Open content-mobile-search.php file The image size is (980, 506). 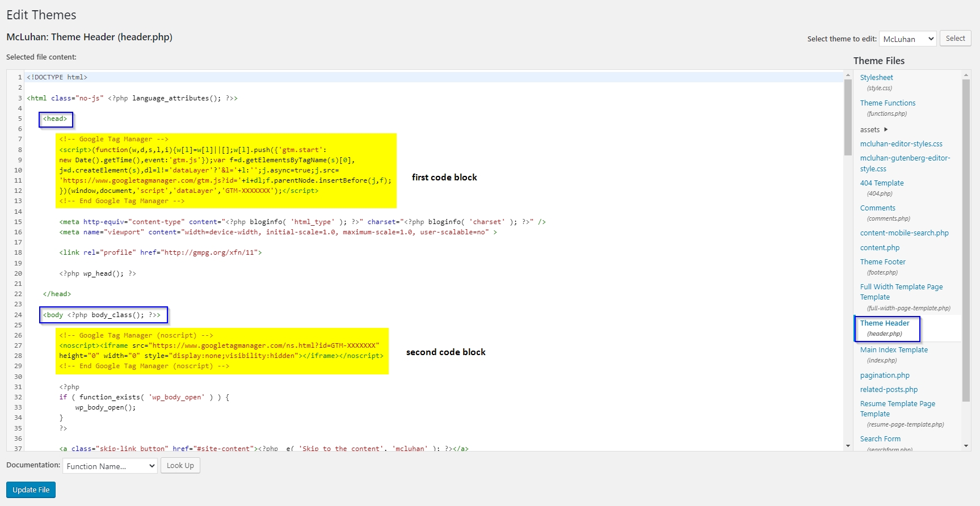click(x=904, y=233)
